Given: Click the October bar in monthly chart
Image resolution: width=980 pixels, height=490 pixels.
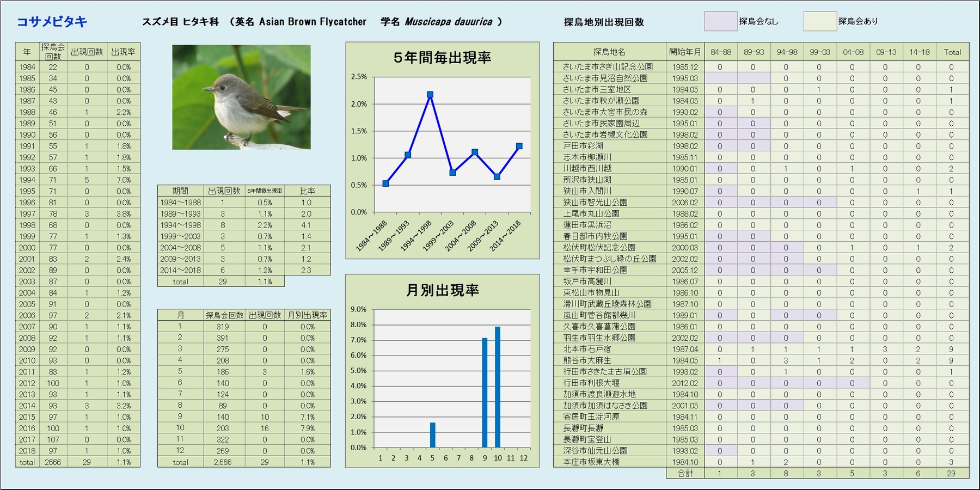Looking at the screenshot, I should 498,387.
